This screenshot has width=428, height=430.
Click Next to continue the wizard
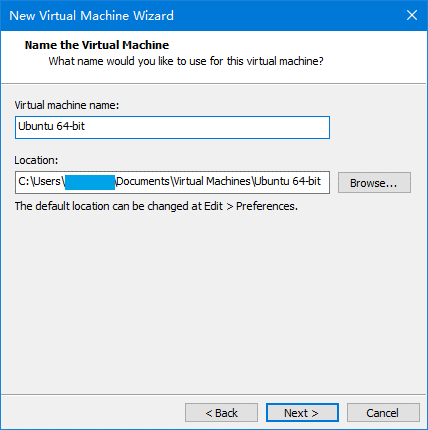click(x=302, y=413)
